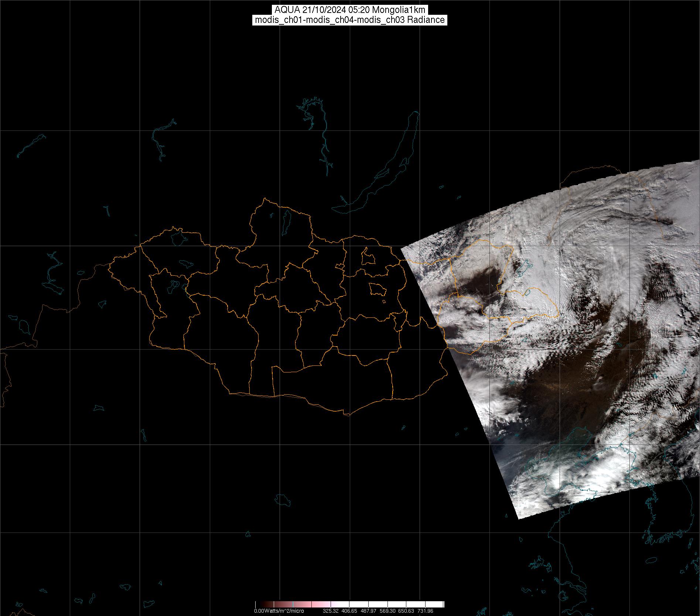The width and height of the screenshot is (700, 616).
Task: Click the 406.65 tick label on the legend
Action: pos(349,611)
